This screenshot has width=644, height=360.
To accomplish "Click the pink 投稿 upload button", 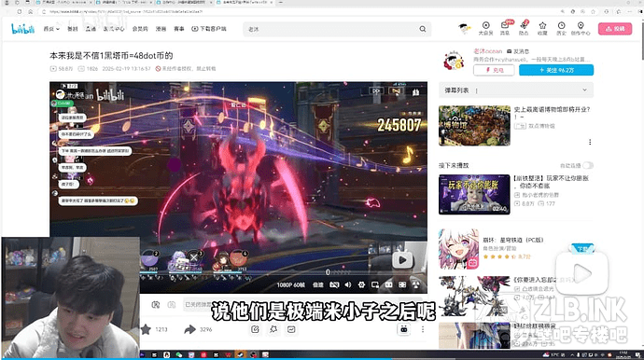I will (x=615, y=29).
